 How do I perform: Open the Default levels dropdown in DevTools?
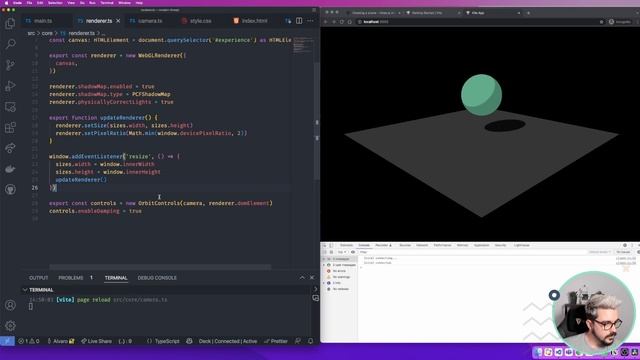coord(600,252)
